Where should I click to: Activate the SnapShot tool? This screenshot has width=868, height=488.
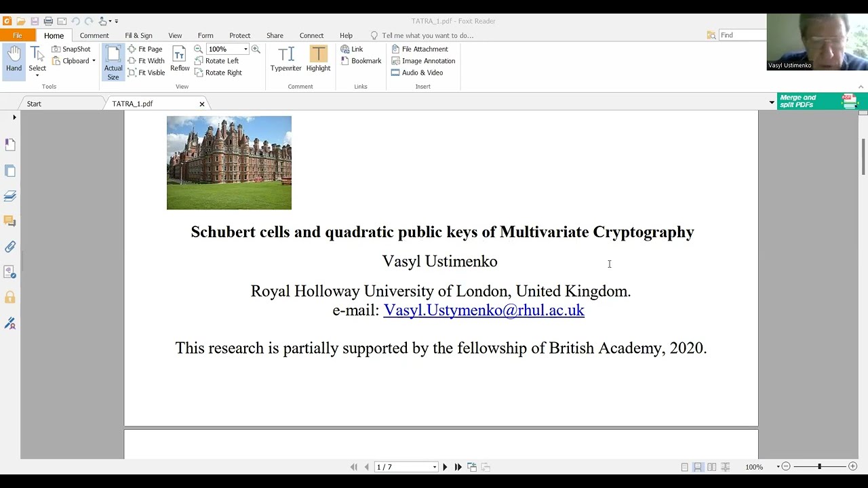pyautogui.click(x=71, y=49)
